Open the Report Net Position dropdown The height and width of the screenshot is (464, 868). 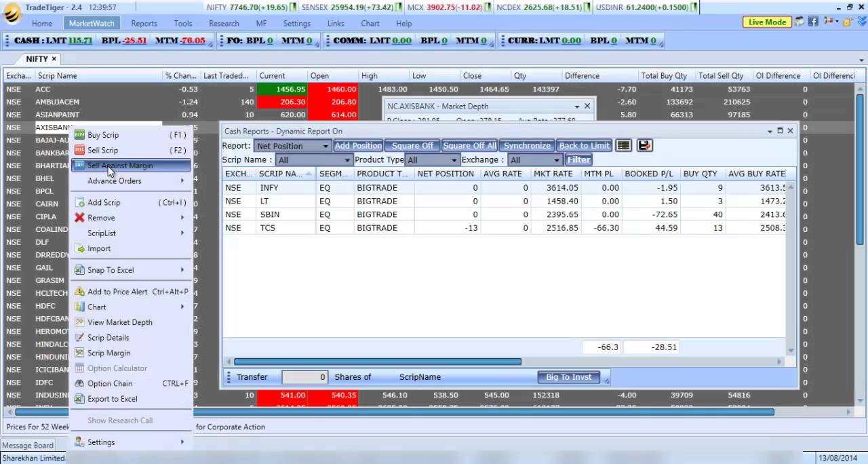(x=292, y=146)
